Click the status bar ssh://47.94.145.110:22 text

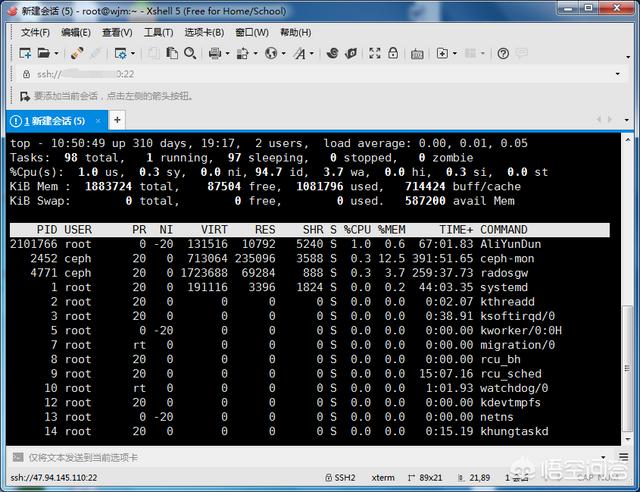[54, 477]
